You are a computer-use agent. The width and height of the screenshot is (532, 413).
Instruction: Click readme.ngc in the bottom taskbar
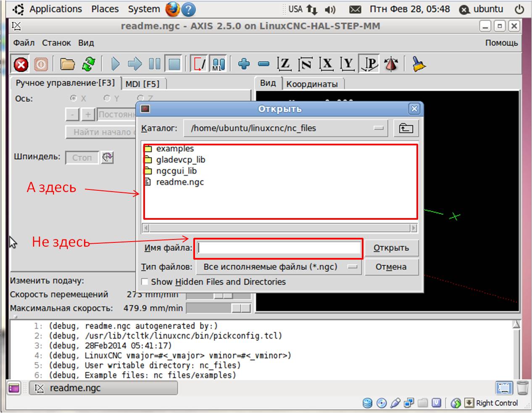103,388
